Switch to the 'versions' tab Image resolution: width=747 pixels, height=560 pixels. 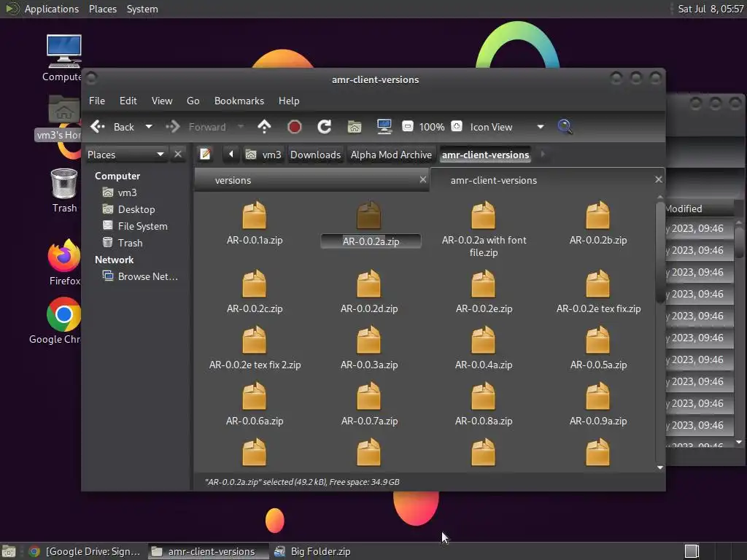tap(233, 180)
